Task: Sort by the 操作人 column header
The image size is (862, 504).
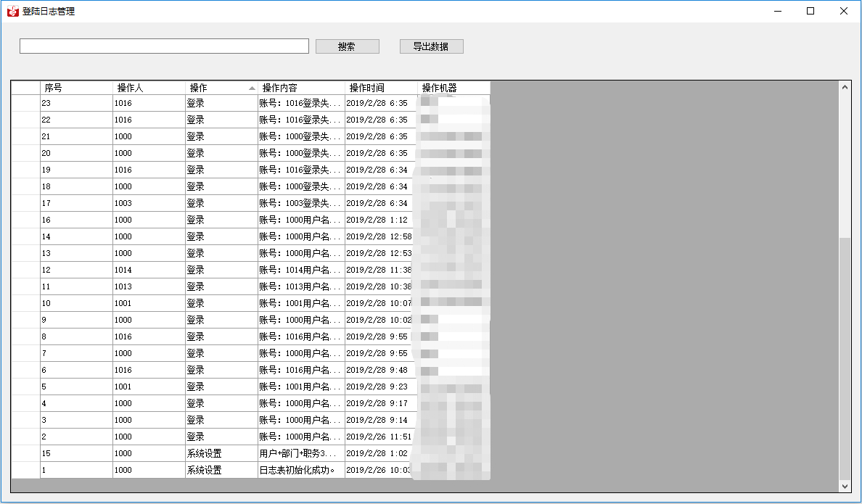Action: pyautogui.click(x=149, y=88)
